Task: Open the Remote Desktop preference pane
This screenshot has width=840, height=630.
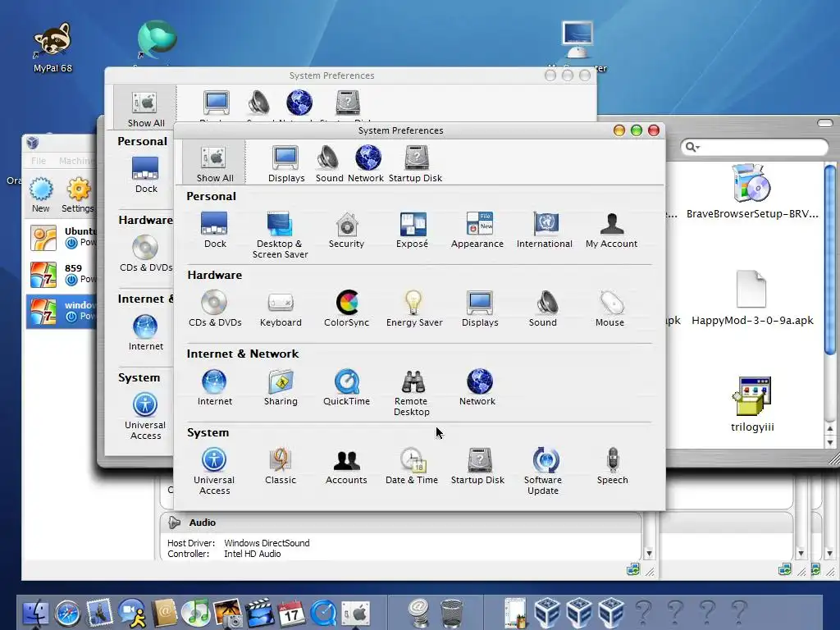Action: click(x=412, y=392)
